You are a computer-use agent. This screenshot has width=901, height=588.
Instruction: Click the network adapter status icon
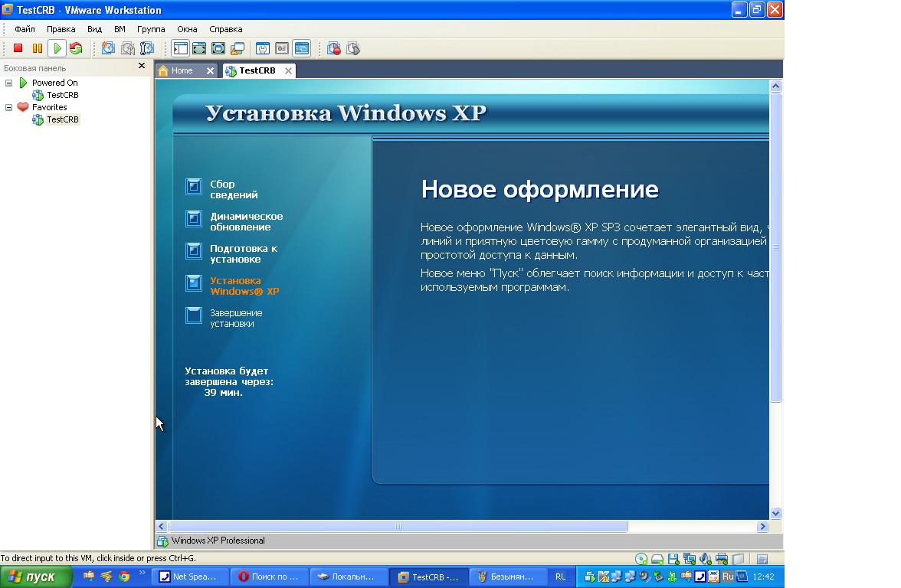pyautogui.click(x=690, y=559)
